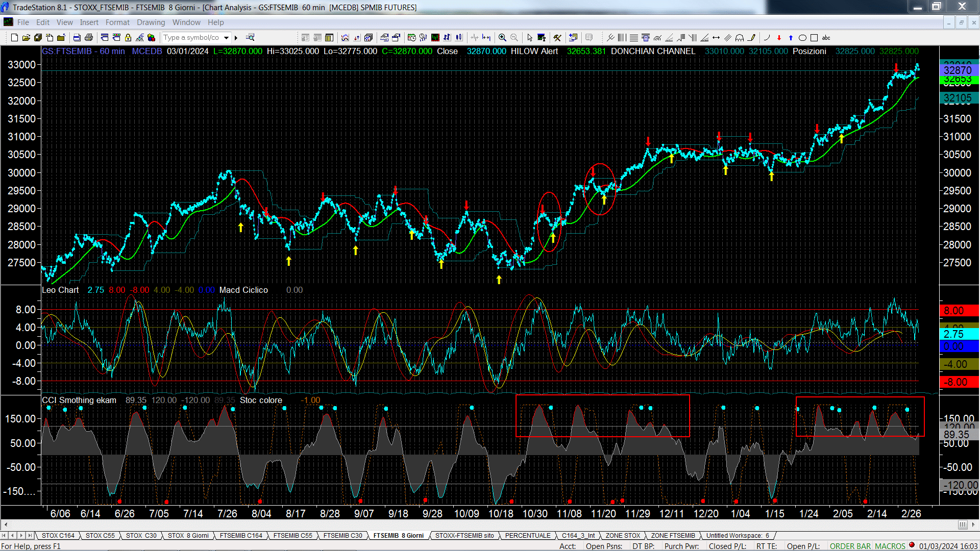Click the play arrow next to symbol box
The image size is (980, 551).
click(236, 37)
